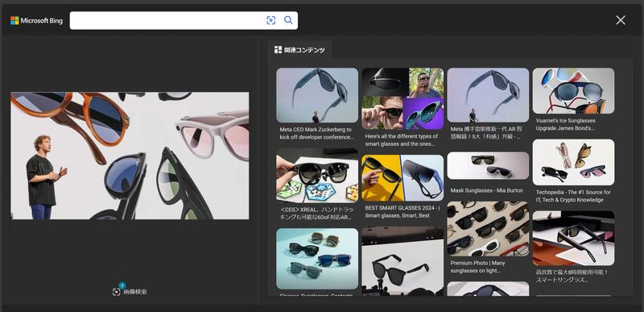Screen dimensions: 644x312
Task: Open the Mask Sunglasses thumbnail
Action: click(488, 165)
